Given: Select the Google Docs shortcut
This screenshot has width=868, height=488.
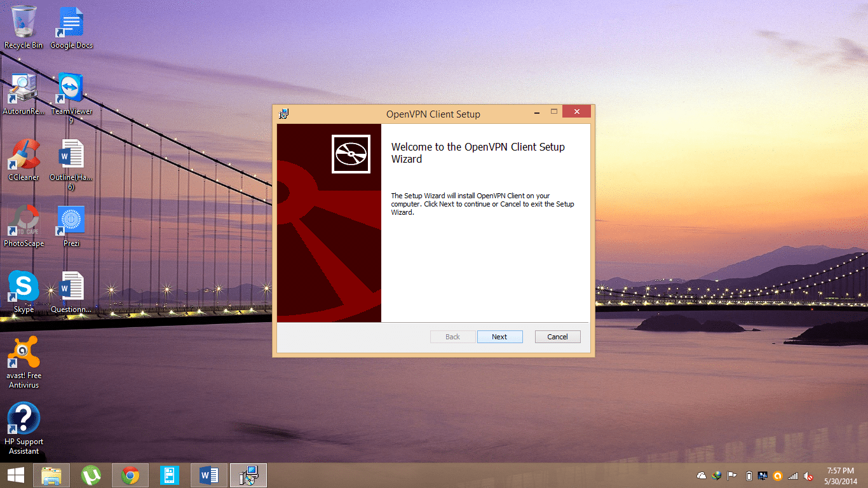Looking at the screenshot, I should tap(71, 25).
